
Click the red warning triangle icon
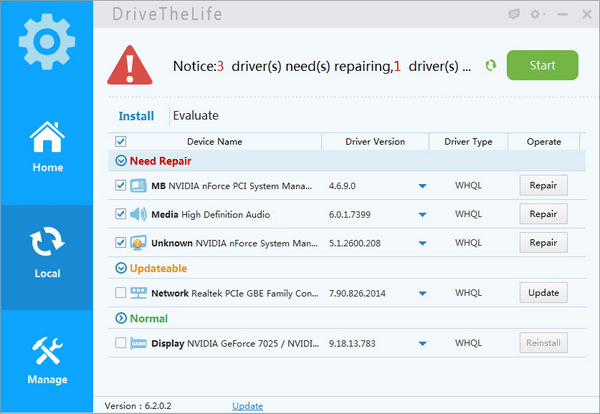(x=130, y=65)
